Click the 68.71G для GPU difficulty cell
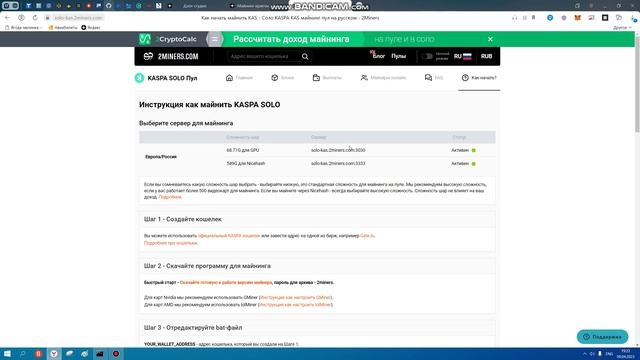 click(x=243, y=150)
